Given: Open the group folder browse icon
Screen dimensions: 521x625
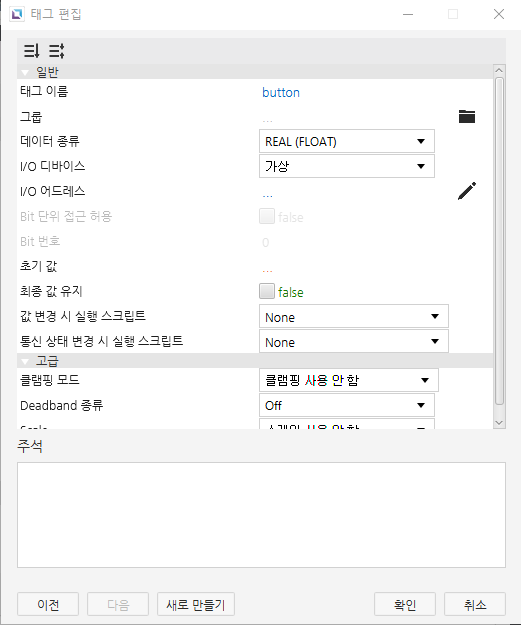Looking at the screenshot, I should [466, 116].
